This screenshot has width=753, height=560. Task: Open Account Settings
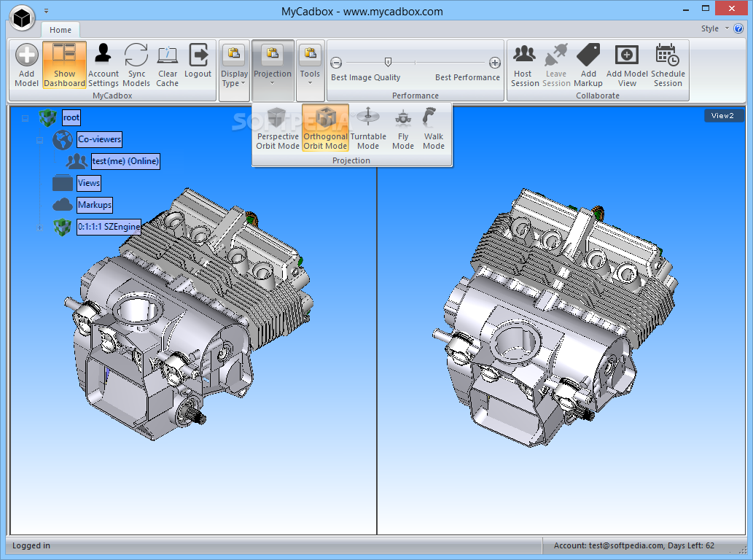103,66
